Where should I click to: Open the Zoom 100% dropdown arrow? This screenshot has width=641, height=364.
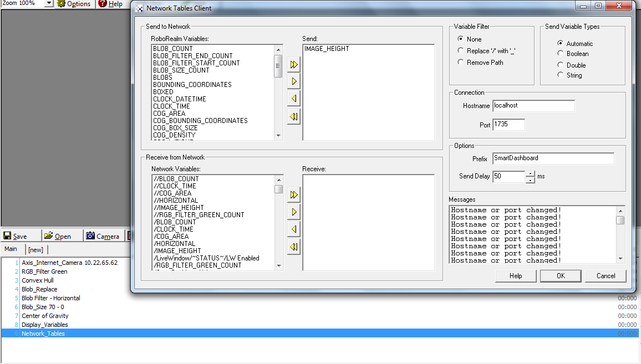[49, 3]
